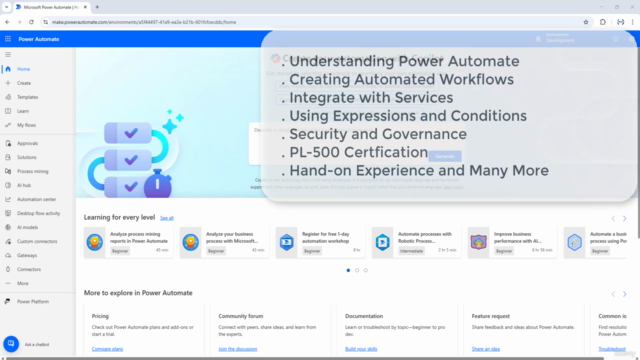Select first carousel page dot
The width and height of the screenshot is (640, 360).
348,270
